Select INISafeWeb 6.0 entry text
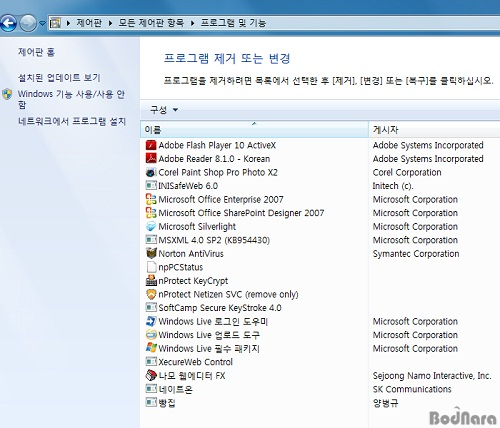This screenshot has height=428, width=500. coord(188,186)
